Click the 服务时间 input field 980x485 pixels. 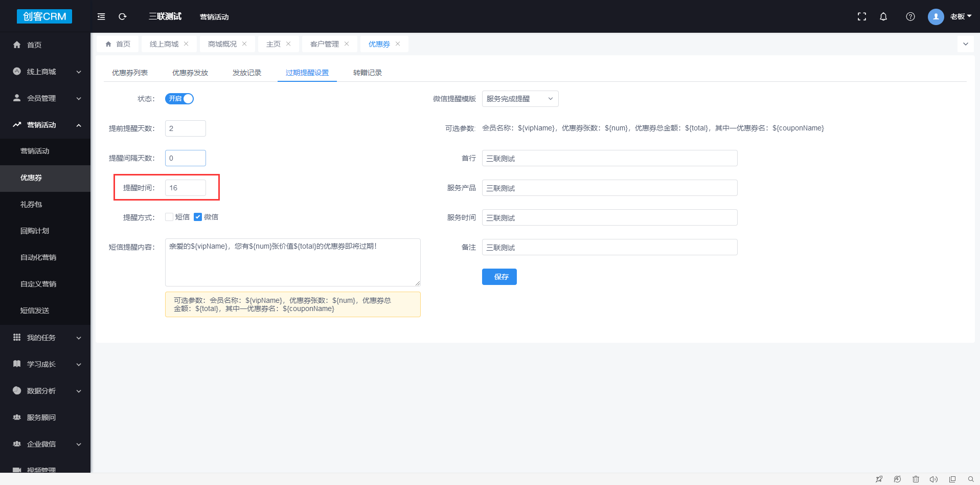click(x=610, y=217)
